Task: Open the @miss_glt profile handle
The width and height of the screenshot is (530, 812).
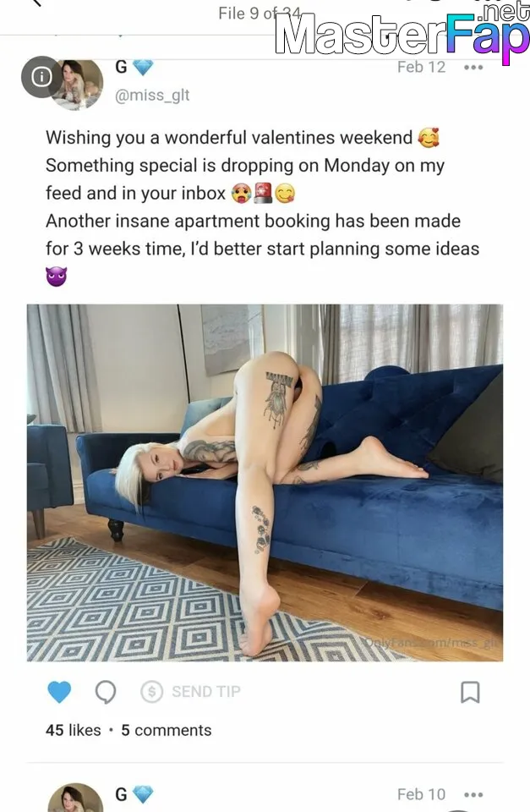Action: coord(152,96)
